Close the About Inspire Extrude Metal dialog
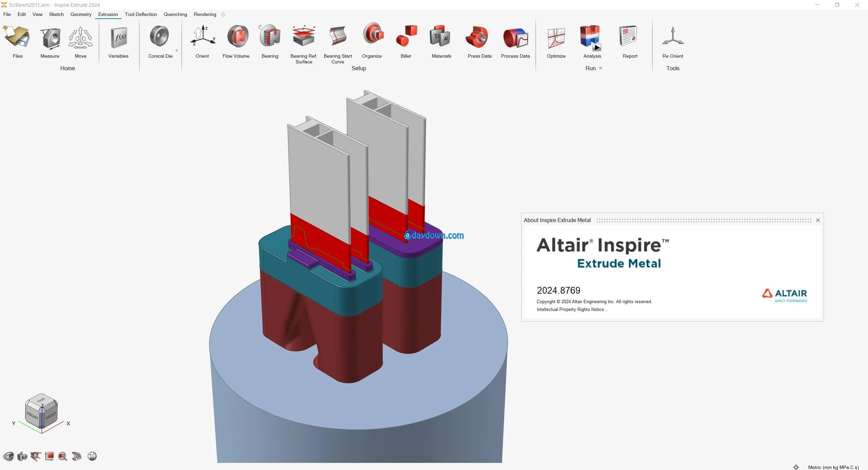Screen dimensions: 868x470 click(x=818, y=220)
